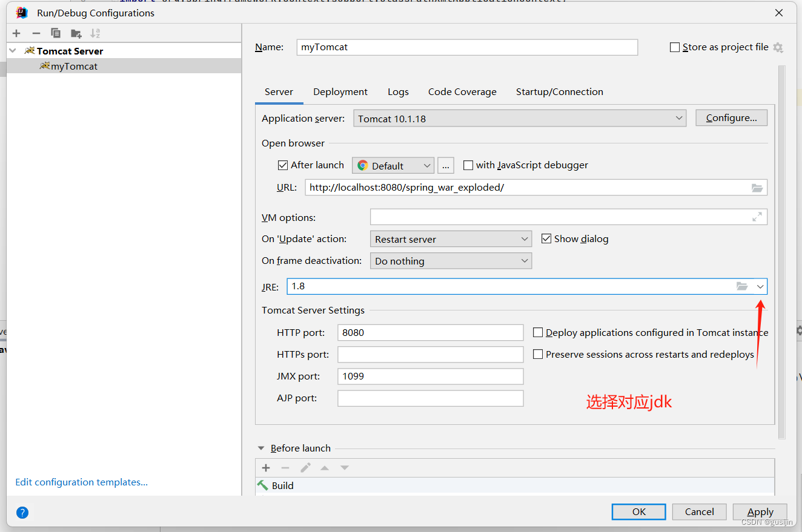Click the Apply button
The height and width of the screenshot is (532, 802).
[x=760, y=511]
